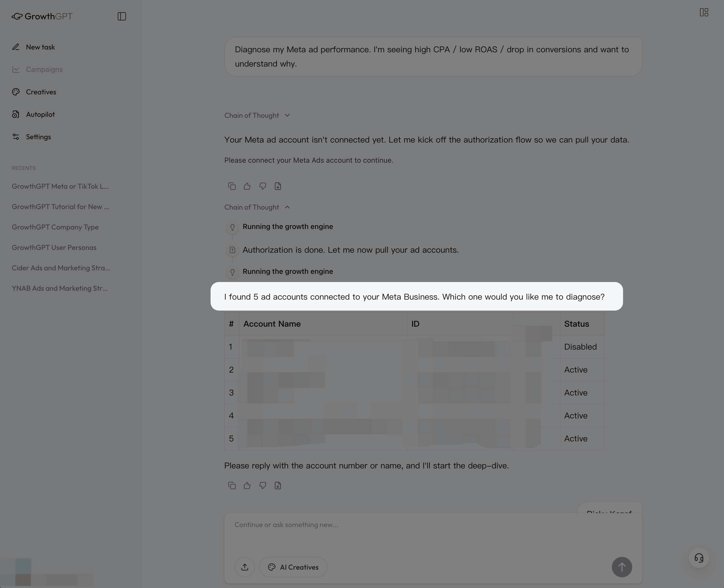Send the message with arrow button
This screenshot has width=724, height=588.
[x=622, y=567]
